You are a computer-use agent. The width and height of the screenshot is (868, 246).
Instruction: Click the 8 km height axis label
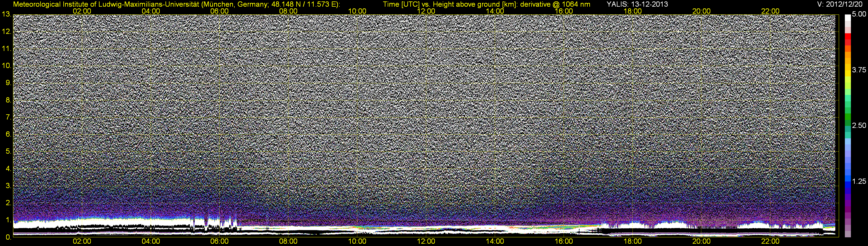pos(8,100)
